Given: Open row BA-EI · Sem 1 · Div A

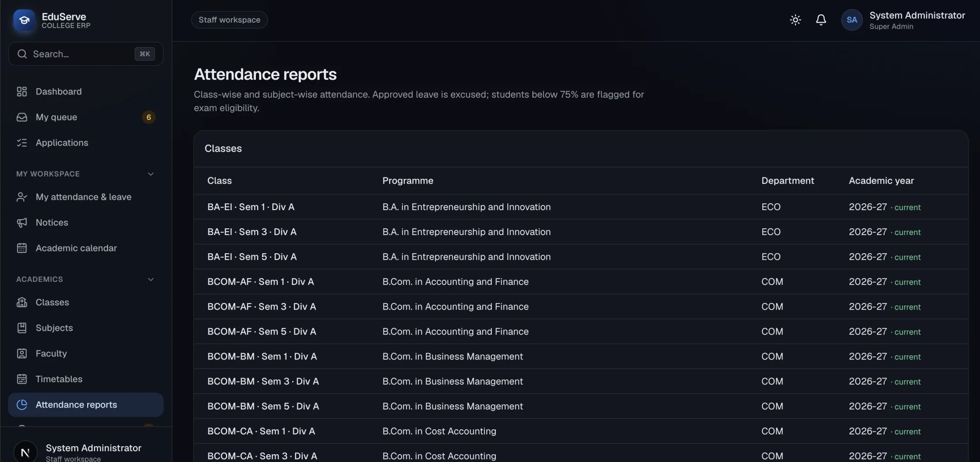Looking at the screenshot, I should click(x=581, y=207).
